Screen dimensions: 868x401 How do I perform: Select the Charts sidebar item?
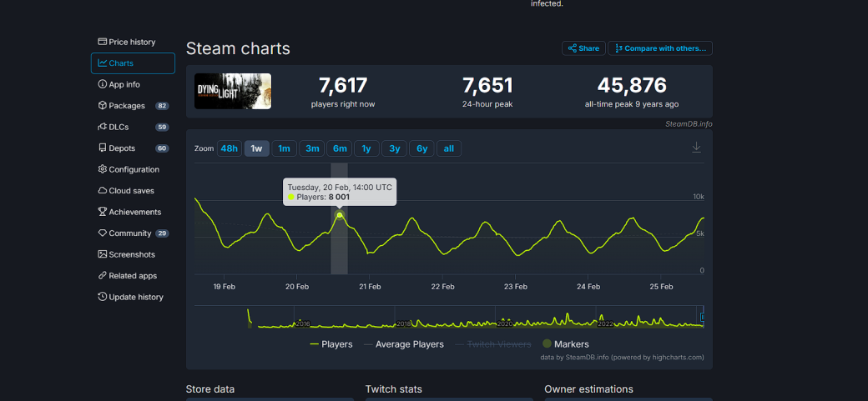133,63
